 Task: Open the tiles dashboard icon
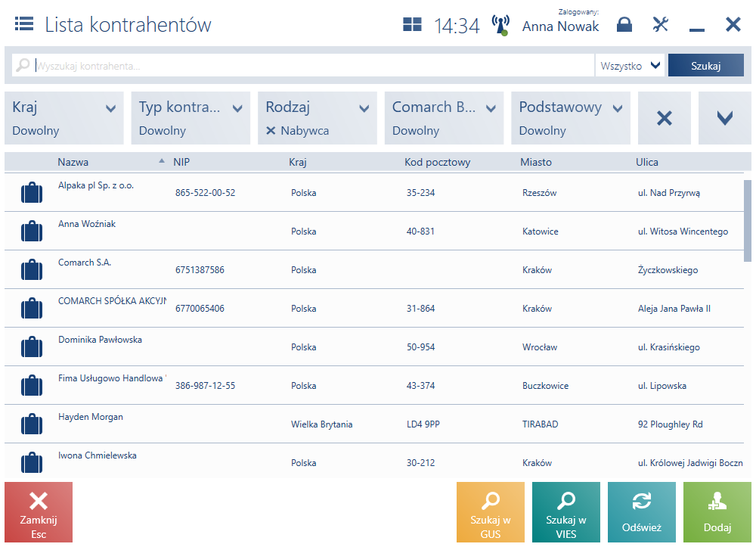pyautogui.click(x=412, y=24)
